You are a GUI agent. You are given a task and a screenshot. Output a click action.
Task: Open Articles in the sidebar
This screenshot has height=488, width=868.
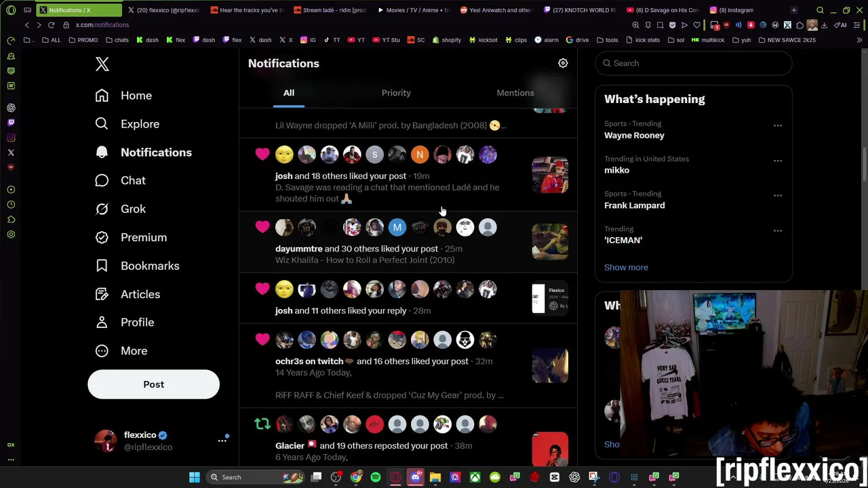coord(127,294)
